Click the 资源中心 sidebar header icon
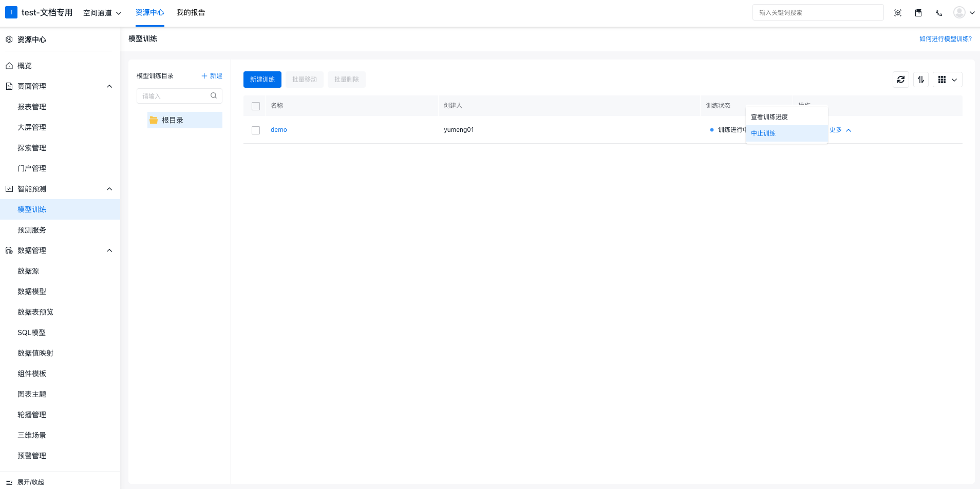Viewport: 980px width, 489px height. click(x=9, y=40)
